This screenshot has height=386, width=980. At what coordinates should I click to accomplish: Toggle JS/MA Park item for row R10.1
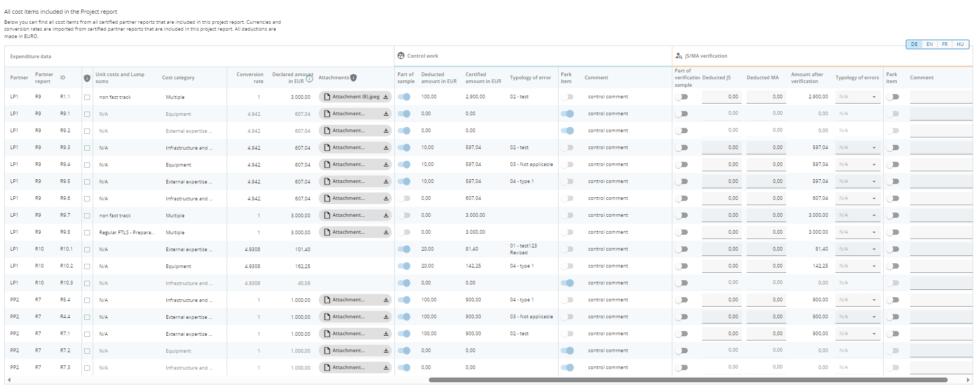coord(893,249)
